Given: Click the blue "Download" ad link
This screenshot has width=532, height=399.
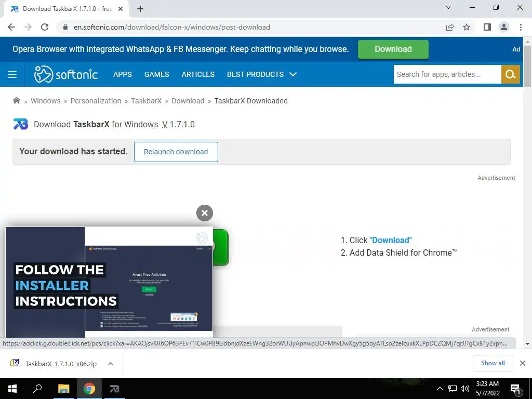Looking at the screenshot, I should 391,240.
